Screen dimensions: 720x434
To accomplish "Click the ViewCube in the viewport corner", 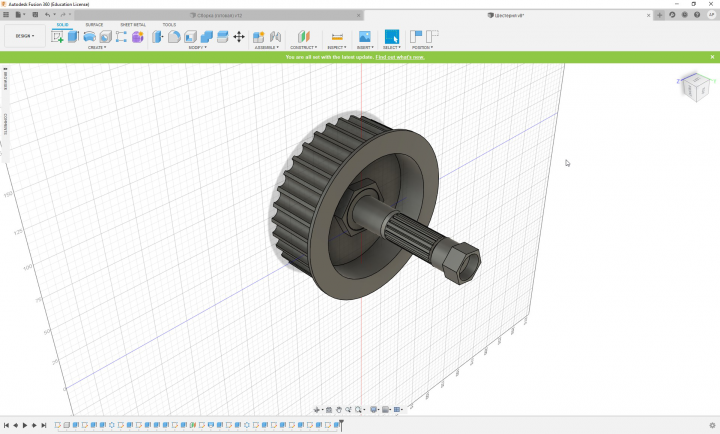I will 696,87.
